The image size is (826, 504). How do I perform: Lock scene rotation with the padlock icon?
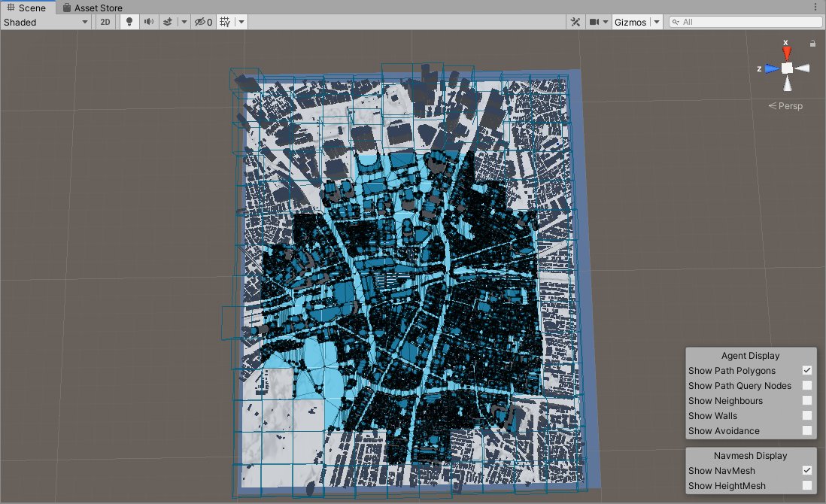pos(812,43)
